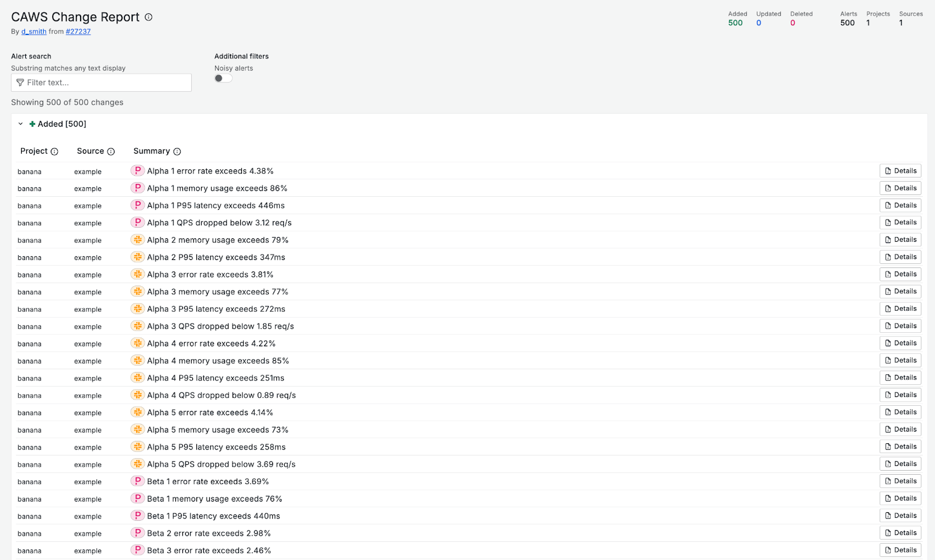Click PagerDuty icon on Alpha 1 error rate row
The width and height of the screenshot is (935, 560).
137,171
